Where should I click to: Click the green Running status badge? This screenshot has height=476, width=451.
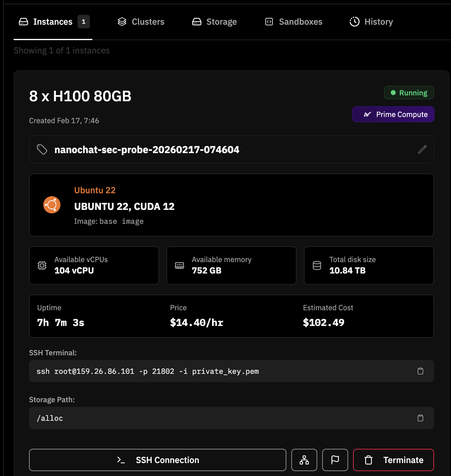click(x=409, y=93)
